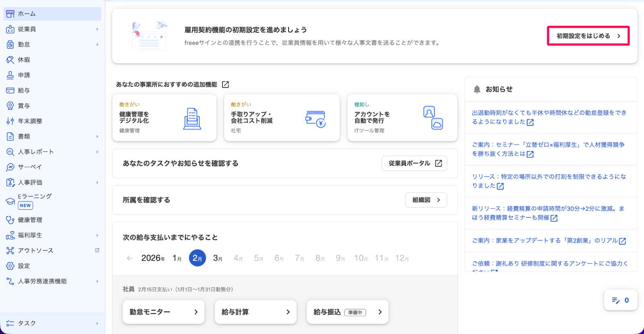Open ホーム menu item
Screen dimensions: 644x334
52,14
